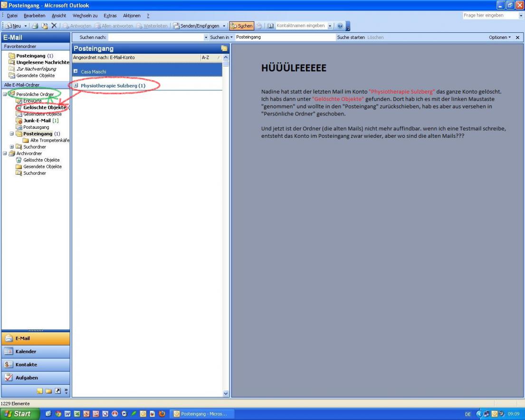Open the Kontaktnamen eingeben dropdown arrow
The image size is (525, 420).
point(330,26)
